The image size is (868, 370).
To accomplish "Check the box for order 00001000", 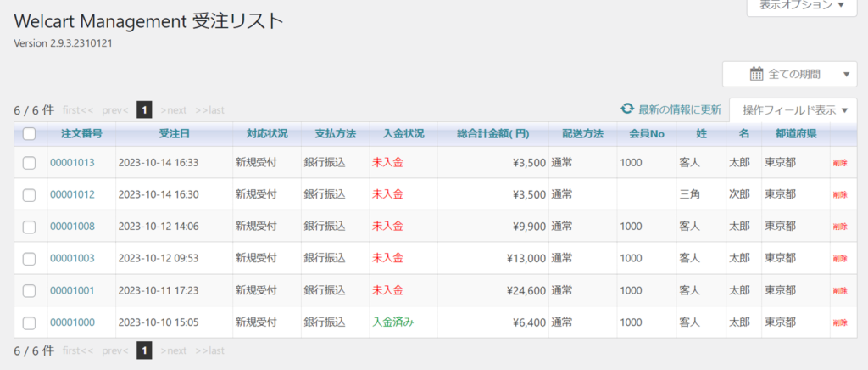I will (29, 322).
